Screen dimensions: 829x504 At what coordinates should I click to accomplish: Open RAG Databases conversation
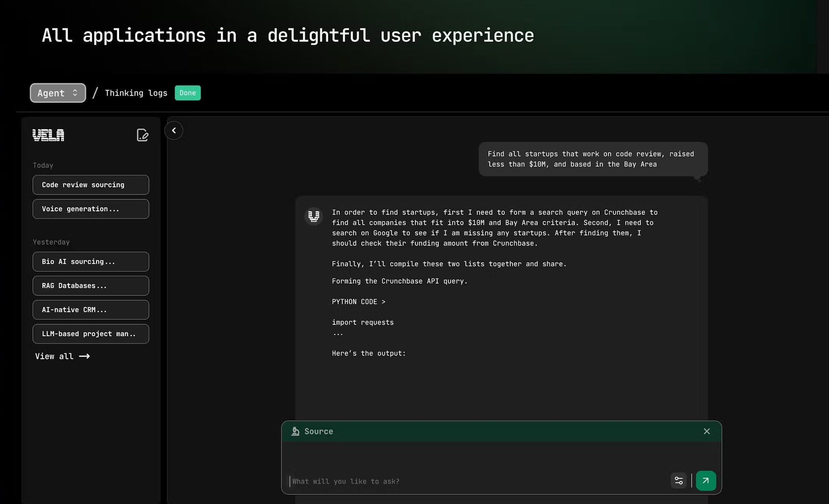[91, 286]
